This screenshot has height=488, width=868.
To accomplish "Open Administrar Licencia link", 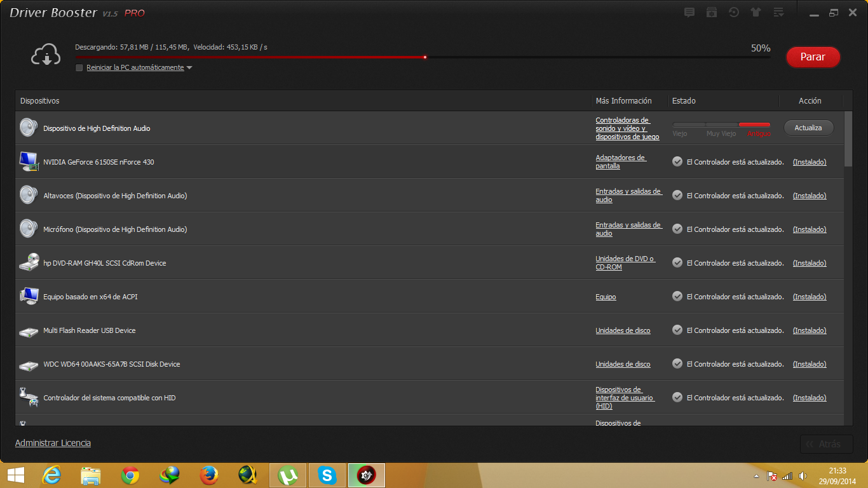I will 53,443.
